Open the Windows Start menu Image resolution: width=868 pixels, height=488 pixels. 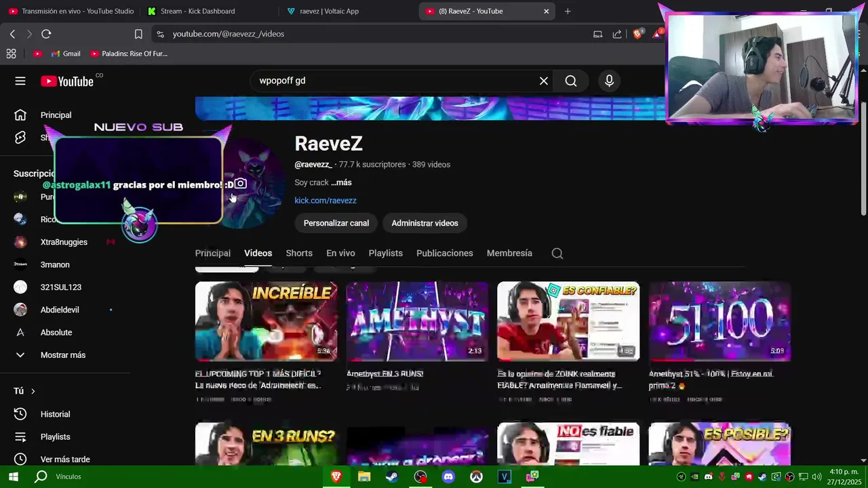tap(13, 477)
